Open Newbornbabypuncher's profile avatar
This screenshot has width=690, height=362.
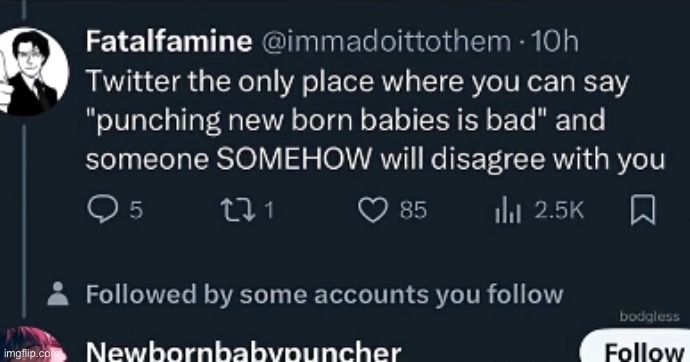click(31, 344)
